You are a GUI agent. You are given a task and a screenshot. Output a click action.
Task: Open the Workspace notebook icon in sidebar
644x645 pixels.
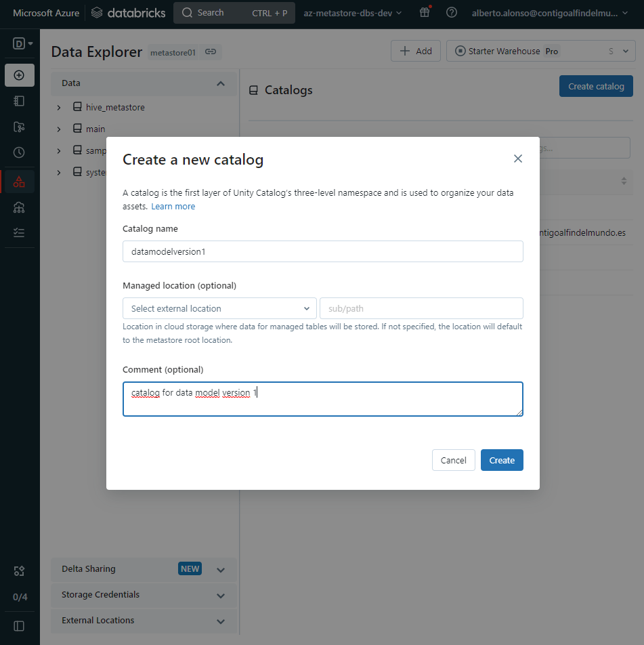(19, 101)
